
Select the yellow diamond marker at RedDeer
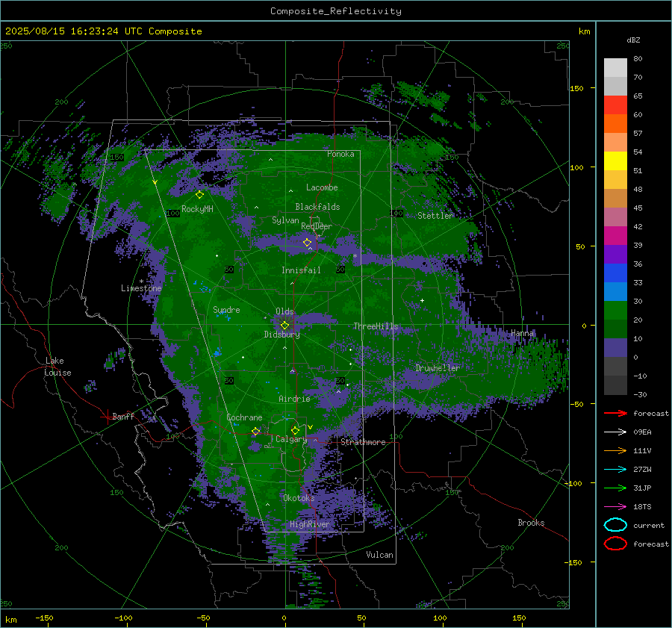[308, 243]
